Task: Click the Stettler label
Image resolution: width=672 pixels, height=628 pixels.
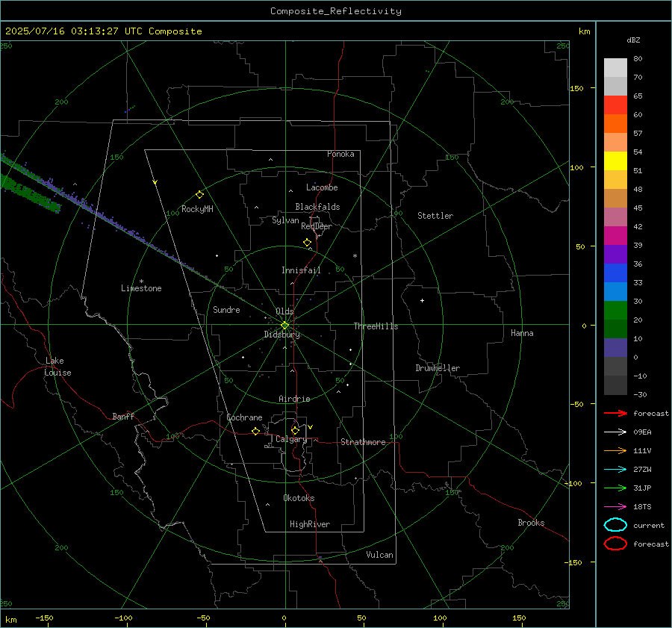Action: tap(435, 216)
